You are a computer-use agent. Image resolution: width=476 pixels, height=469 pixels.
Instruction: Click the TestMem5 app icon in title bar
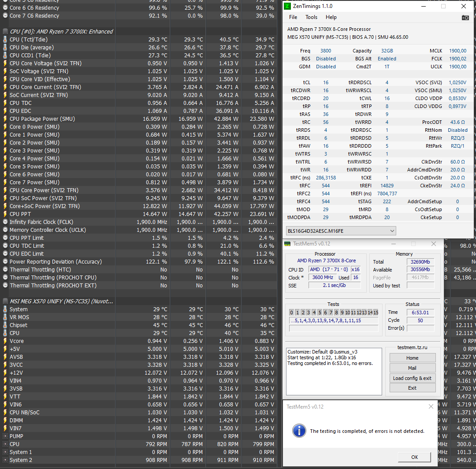click(287, 244)
